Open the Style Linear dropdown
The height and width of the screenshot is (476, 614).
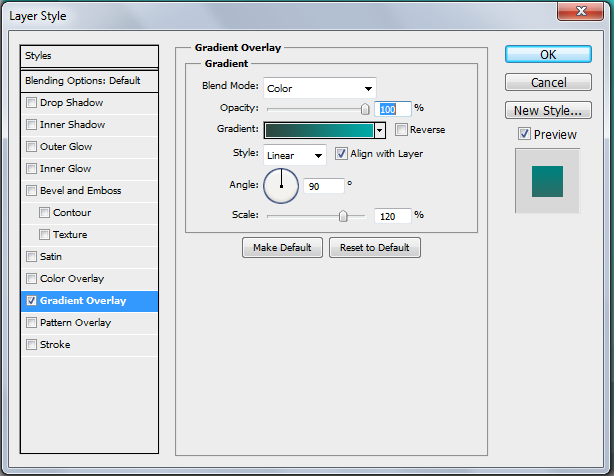click(295, 155)
